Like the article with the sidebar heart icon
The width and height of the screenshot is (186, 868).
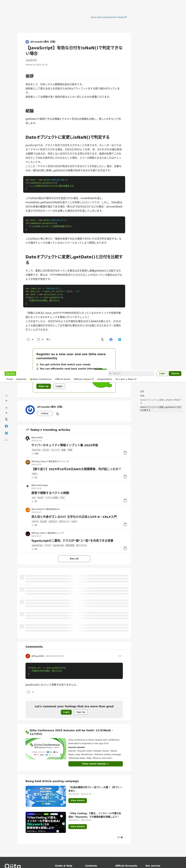(6, 396)
